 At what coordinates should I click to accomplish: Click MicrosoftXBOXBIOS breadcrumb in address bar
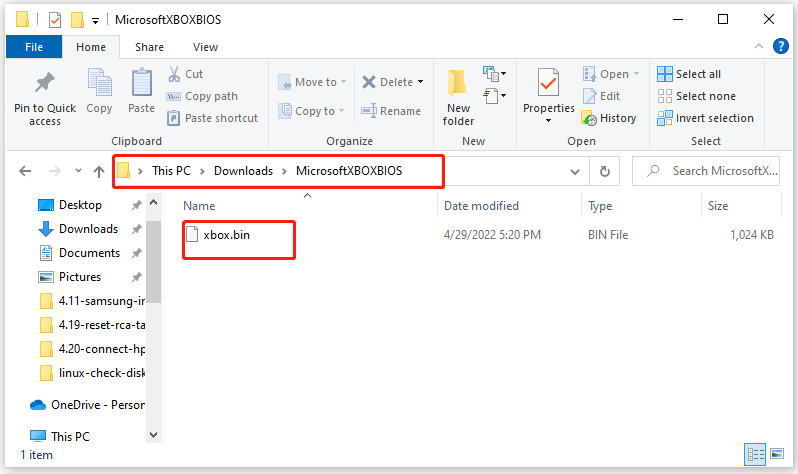349,171
